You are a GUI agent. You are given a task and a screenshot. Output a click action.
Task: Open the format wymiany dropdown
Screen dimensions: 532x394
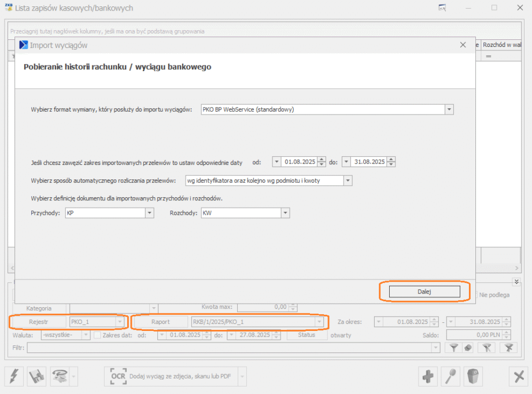click(449, 109)
